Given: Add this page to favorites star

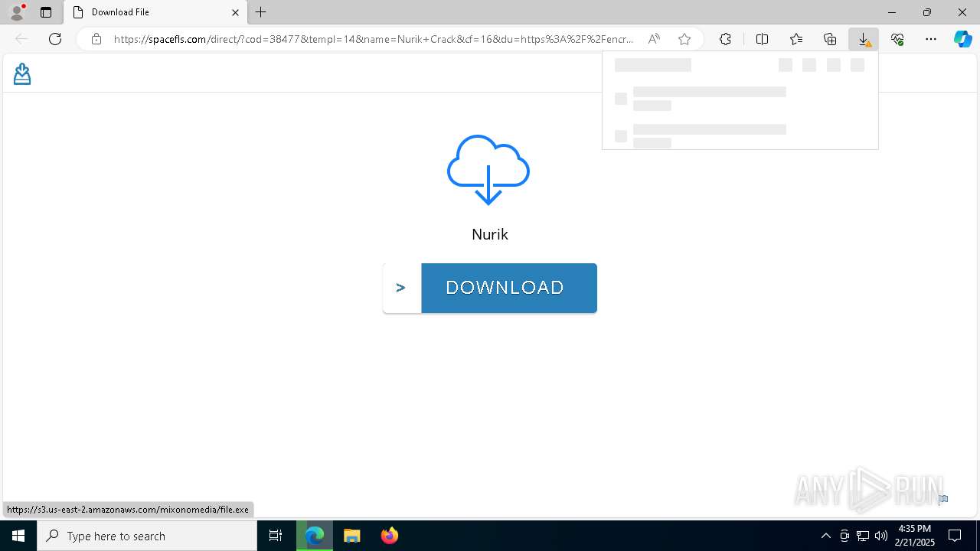Looking at the screenshot, I should [x=684, y=39].
